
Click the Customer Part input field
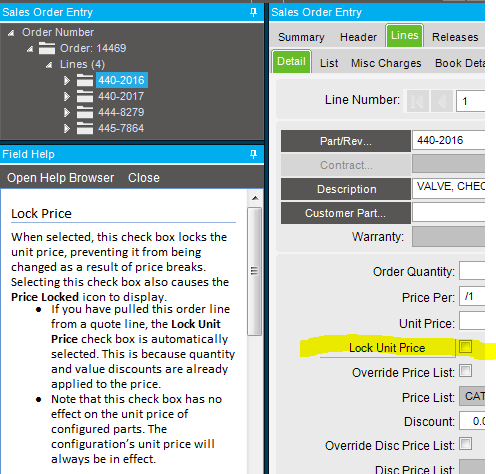point(448,212)
